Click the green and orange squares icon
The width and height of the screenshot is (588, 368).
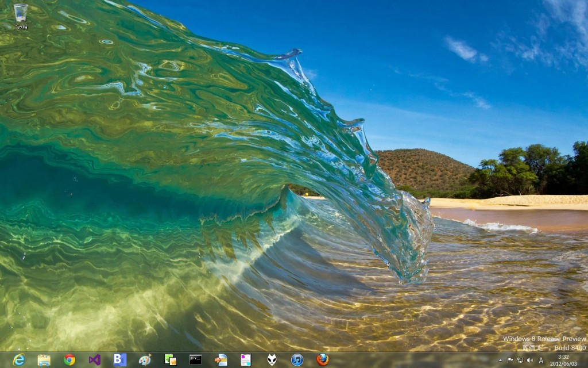171,360
